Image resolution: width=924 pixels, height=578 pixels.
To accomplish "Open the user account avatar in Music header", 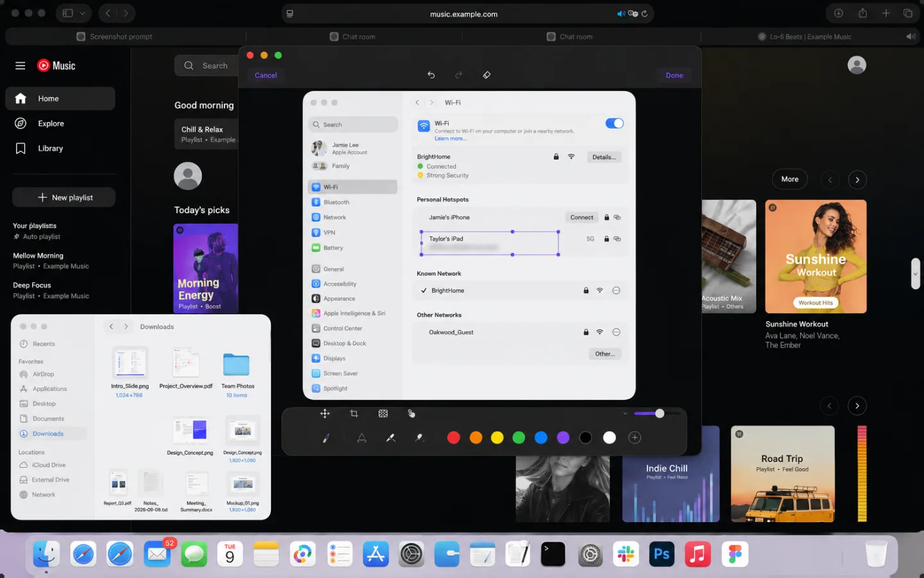I will (x=857, y=65).
